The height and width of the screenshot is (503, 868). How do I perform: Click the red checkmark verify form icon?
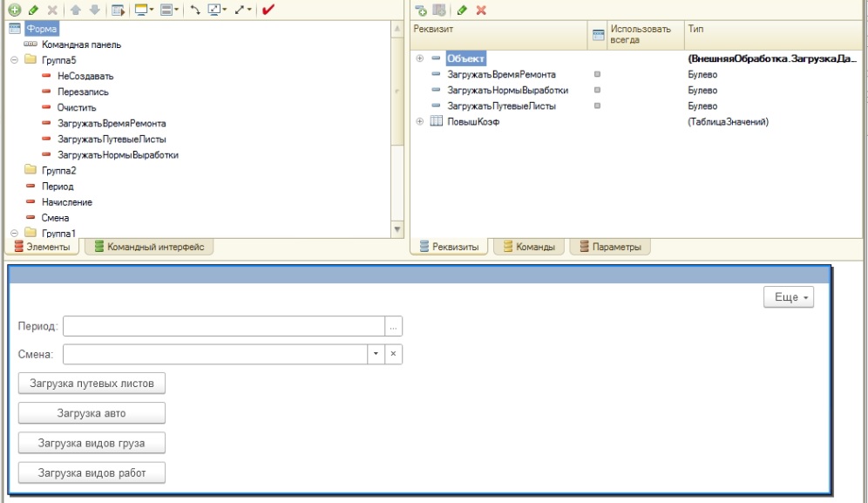point(269,10)
